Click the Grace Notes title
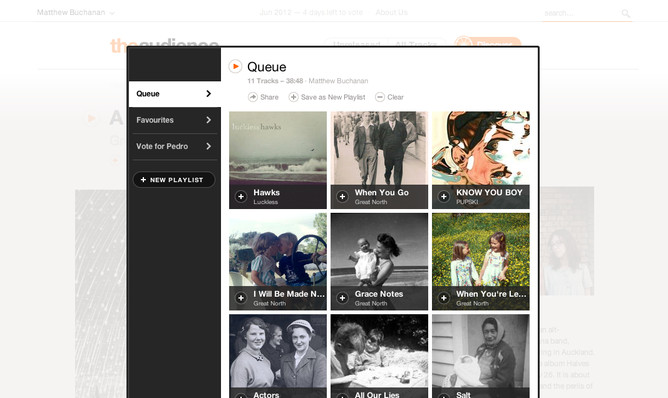 [379, 294]
